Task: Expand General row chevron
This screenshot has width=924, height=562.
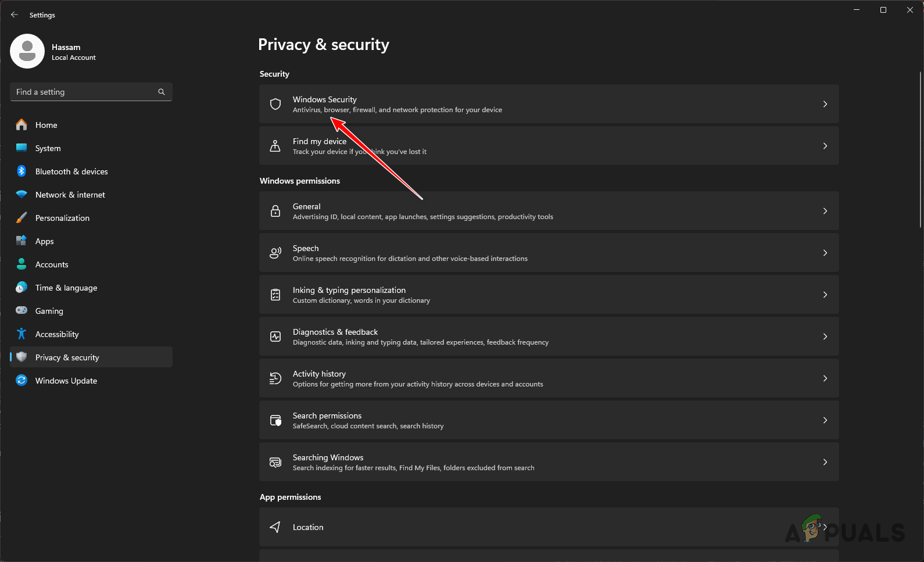Action: point(825,211)
